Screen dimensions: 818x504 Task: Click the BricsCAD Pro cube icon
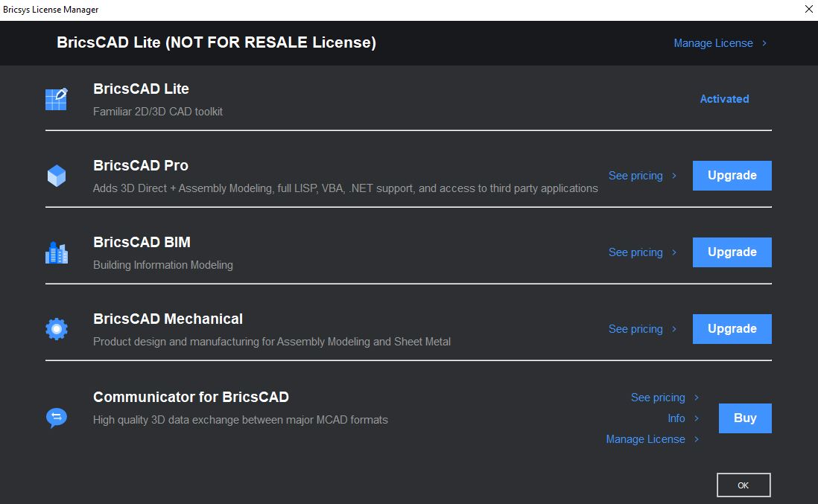57,176
